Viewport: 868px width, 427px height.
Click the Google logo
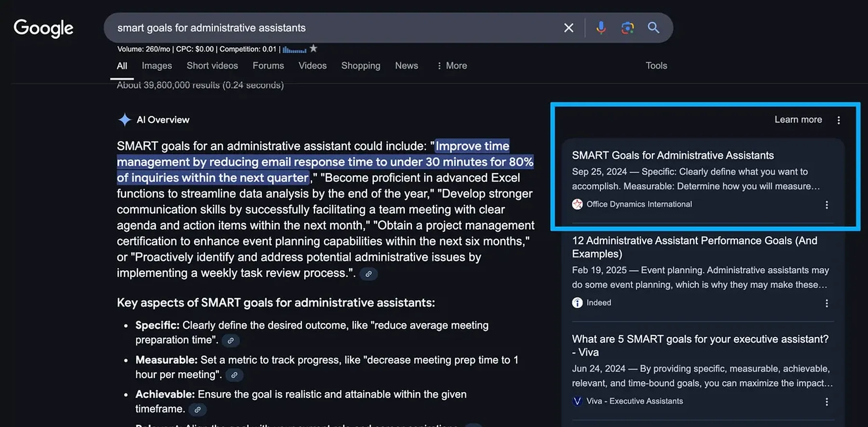(x=43, y=28)
